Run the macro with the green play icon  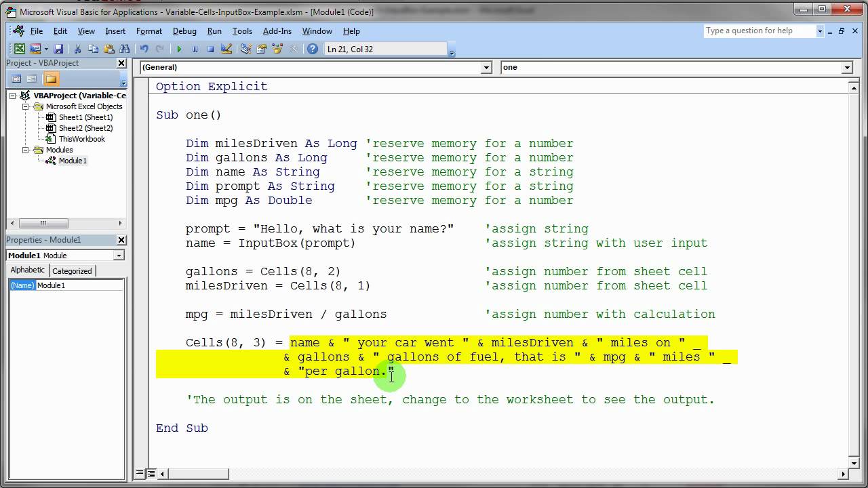(179, 49)
